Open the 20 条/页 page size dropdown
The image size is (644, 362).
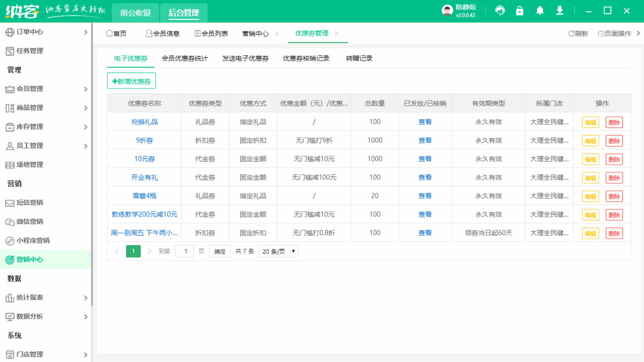tap(278, 251)
